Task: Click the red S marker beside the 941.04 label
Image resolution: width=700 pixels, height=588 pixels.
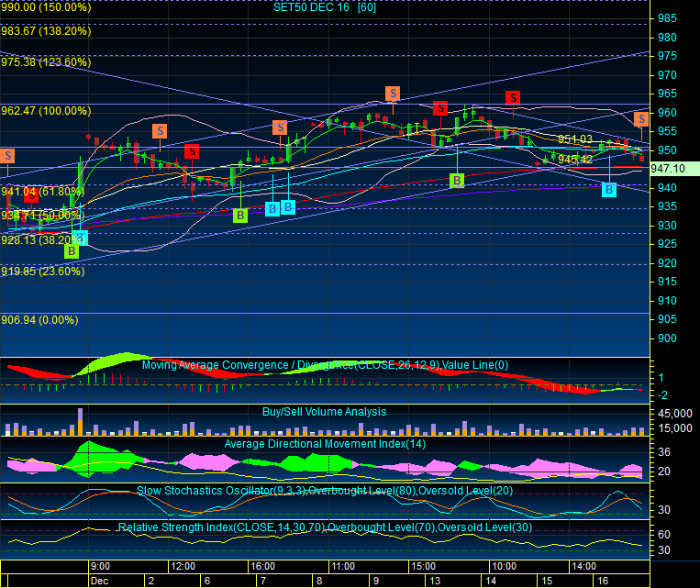Action: (x=31, y=195)
